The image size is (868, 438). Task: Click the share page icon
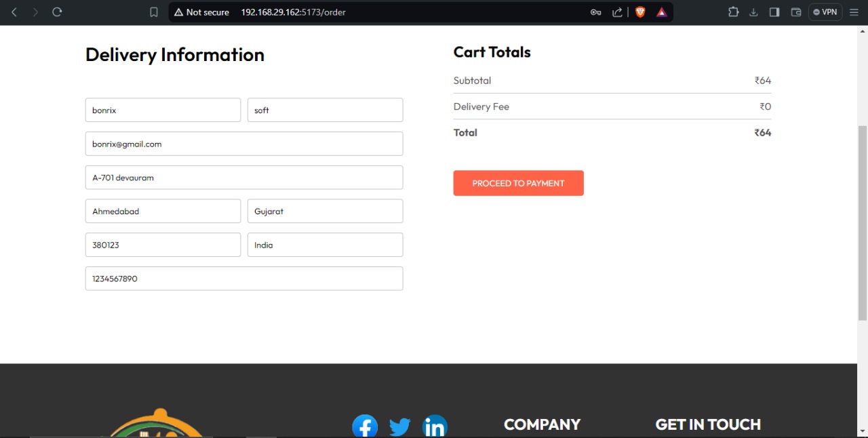point(617,12)
